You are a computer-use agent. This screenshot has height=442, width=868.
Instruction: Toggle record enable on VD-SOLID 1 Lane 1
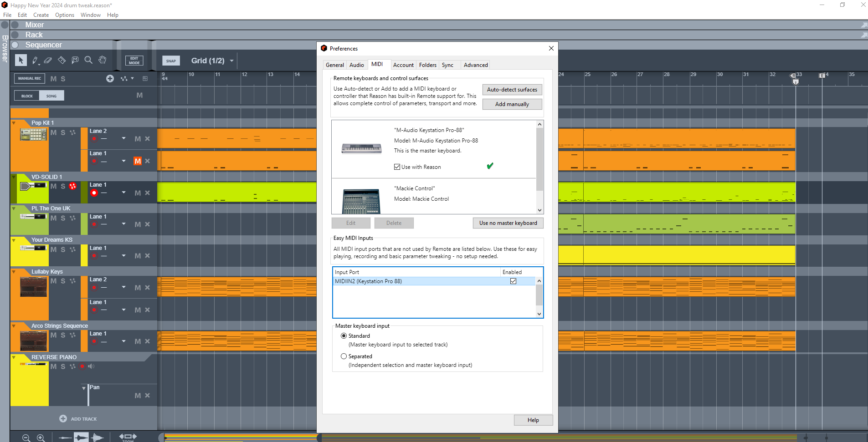click(x=94, y=193)
